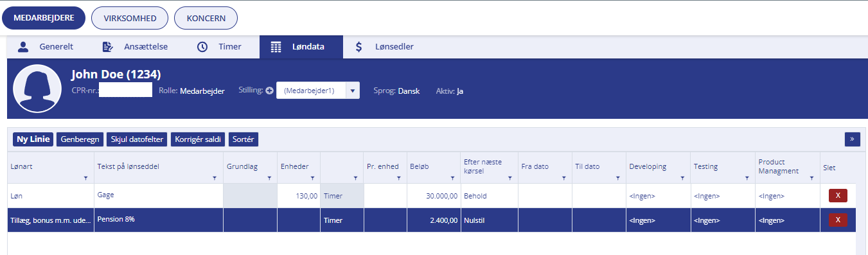This screenshot has width=868, height=255.
Task: Click the 2.400,00 amount cell
Action: click(x=434, y=220)
